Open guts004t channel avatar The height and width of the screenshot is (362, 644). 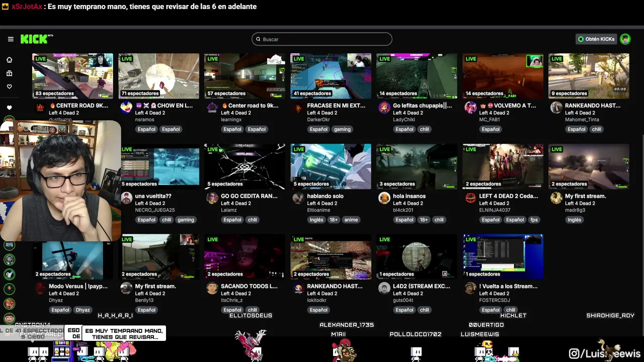point(384,288)
